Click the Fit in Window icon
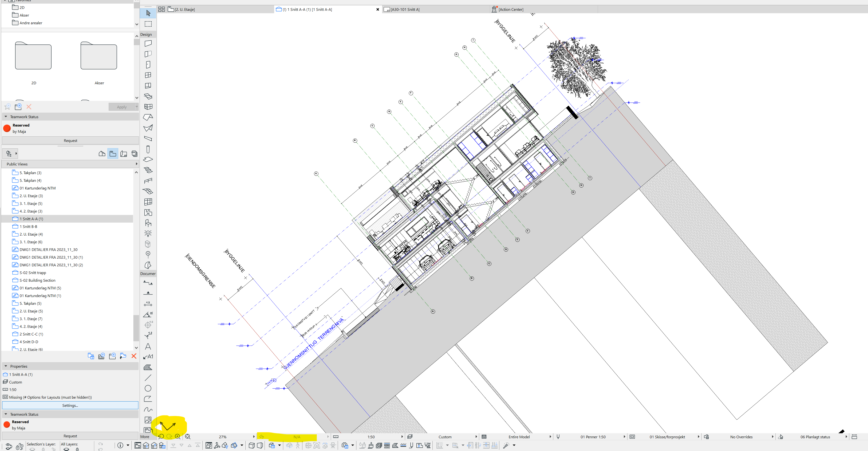The height and width of the screenshot is (451, 868). coord(188,437)
